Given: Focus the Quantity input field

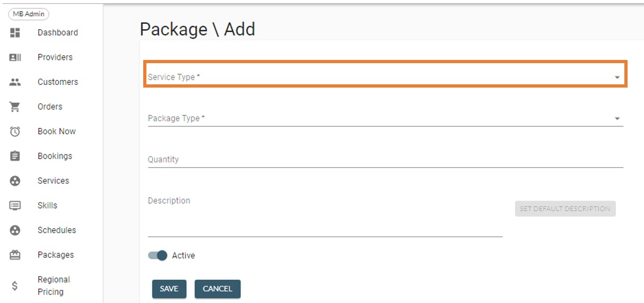Looking at the screenshot, I should [385, 160].
